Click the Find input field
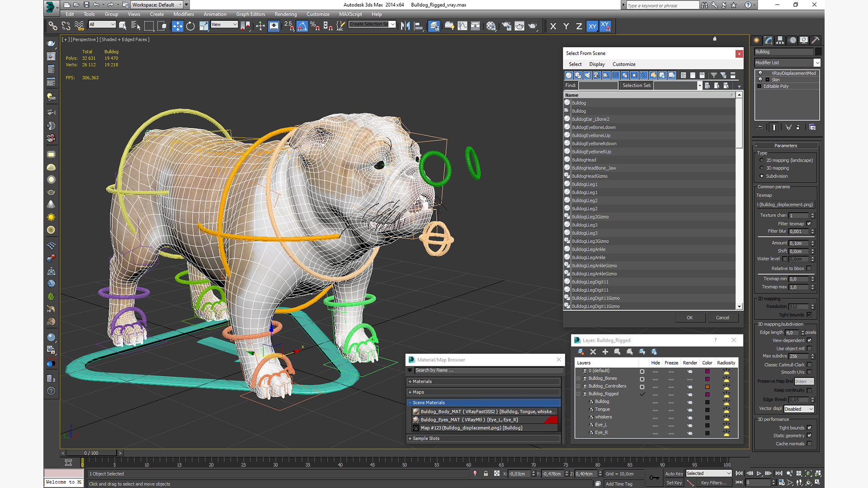 (598, 85)
